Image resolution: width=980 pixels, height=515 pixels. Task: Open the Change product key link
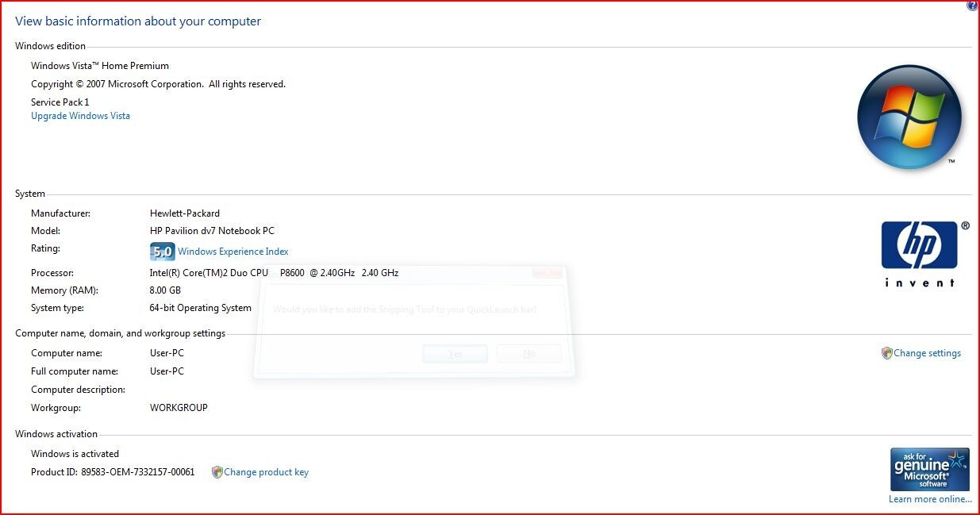coord(266,472)
